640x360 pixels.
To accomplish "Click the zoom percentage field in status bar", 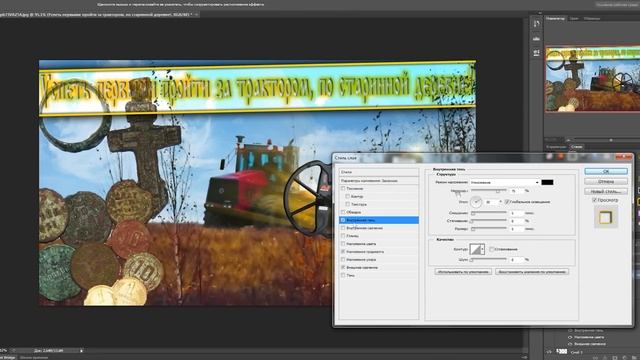I will [x=4, y=351].
